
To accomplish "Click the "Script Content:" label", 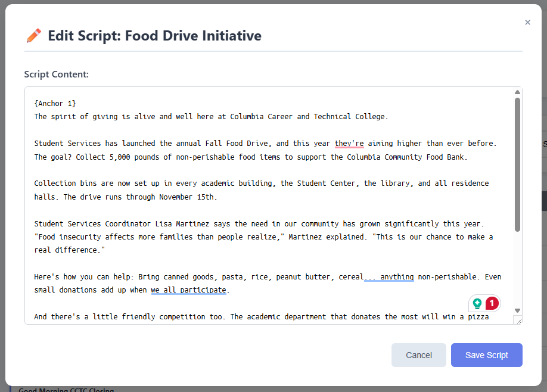I will [x=56, y=74].
